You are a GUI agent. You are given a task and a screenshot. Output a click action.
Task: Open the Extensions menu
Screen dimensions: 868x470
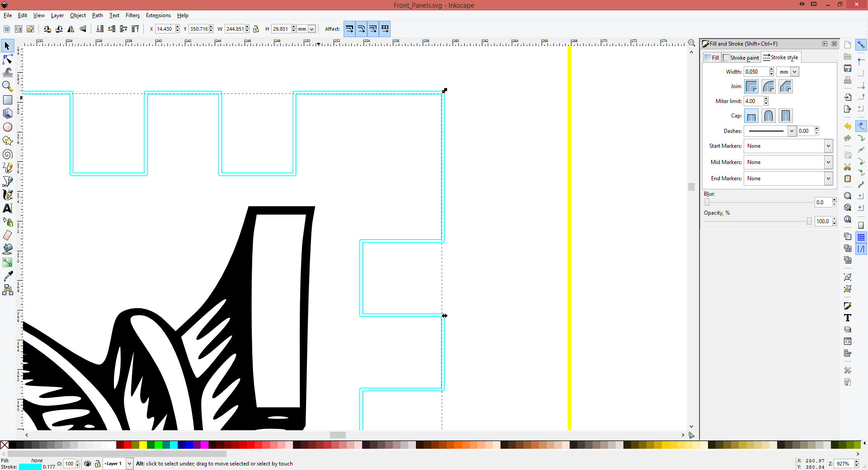158,15
